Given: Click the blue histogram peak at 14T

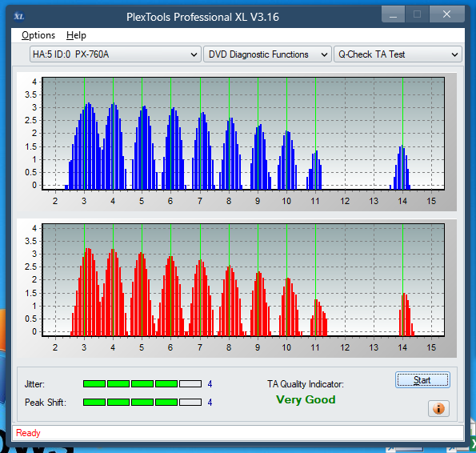Looking at the screenshot, I should coord(402,167).
